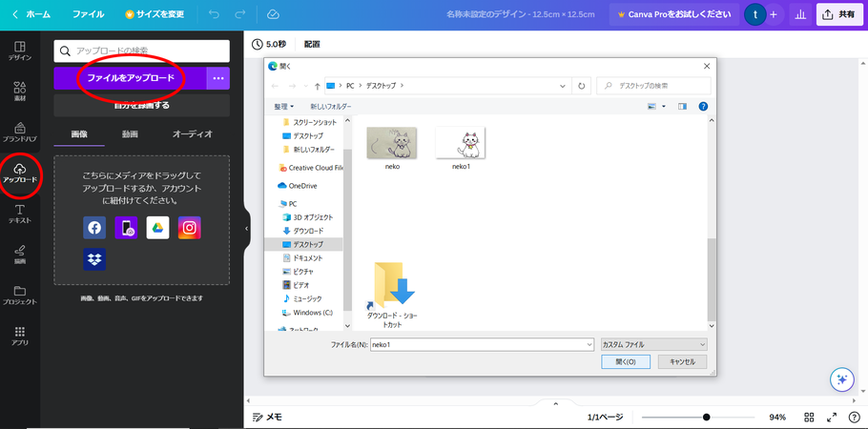Viewport: 868px width, 429px height.
Task: Expand the file name history dropdown
Action: tap(589, 344)
